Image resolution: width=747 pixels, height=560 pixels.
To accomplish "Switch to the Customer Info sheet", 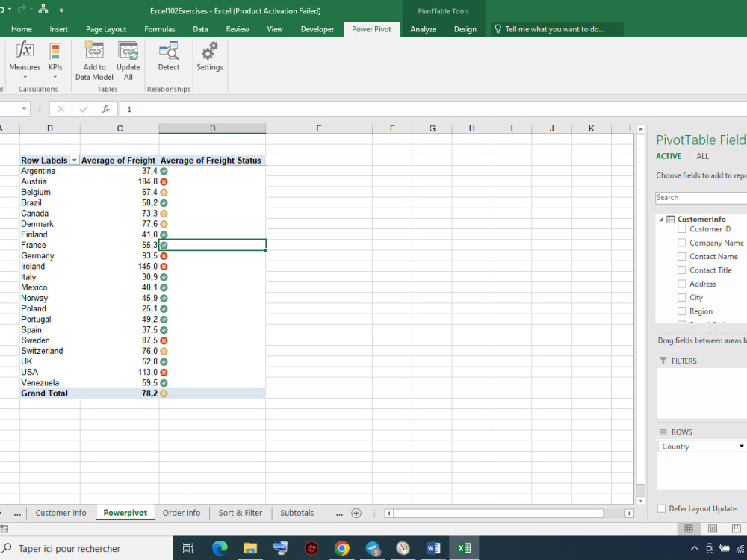I will pyautogui.click(x=61, y=513).
